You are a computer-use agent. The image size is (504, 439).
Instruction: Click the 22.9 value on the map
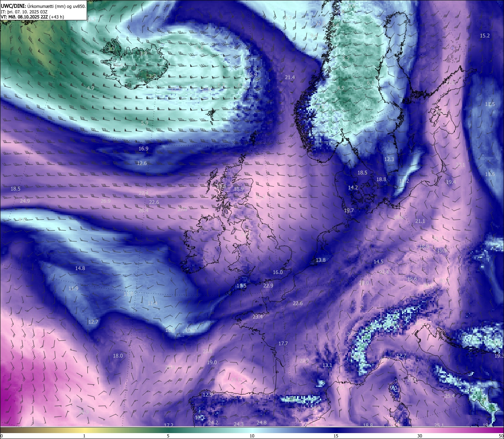click(268, 286)
